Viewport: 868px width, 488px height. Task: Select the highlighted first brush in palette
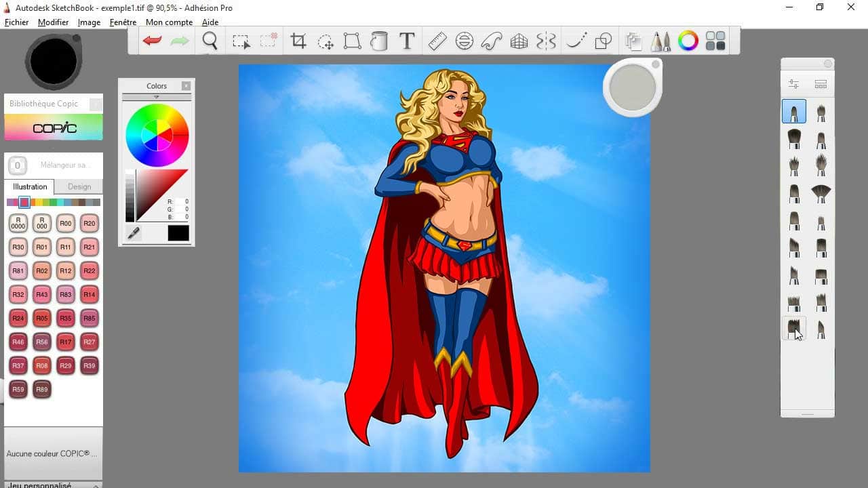click(x=794, y=112)
